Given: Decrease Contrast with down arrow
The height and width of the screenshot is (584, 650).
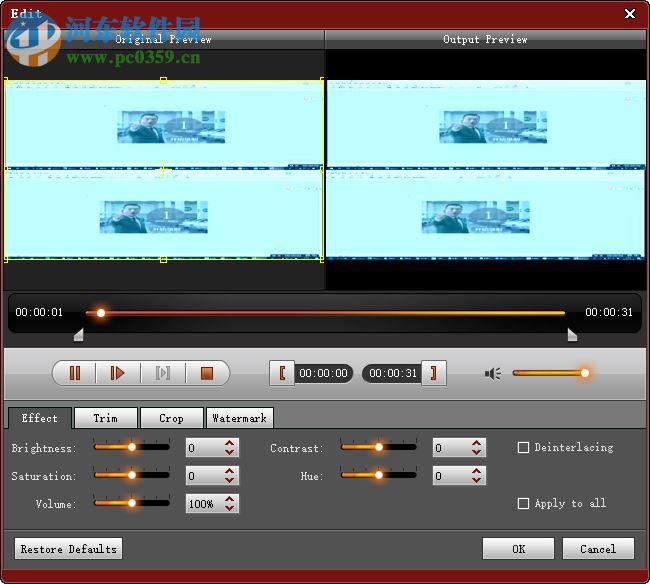Looking at the screenshot, I should [x=477, y=452].
